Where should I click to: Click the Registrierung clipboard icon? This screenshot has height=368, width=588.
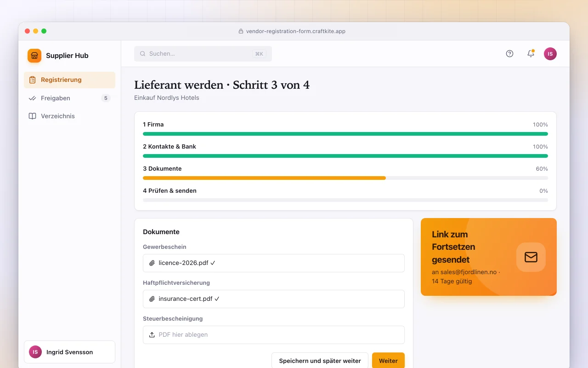(32, 80)
